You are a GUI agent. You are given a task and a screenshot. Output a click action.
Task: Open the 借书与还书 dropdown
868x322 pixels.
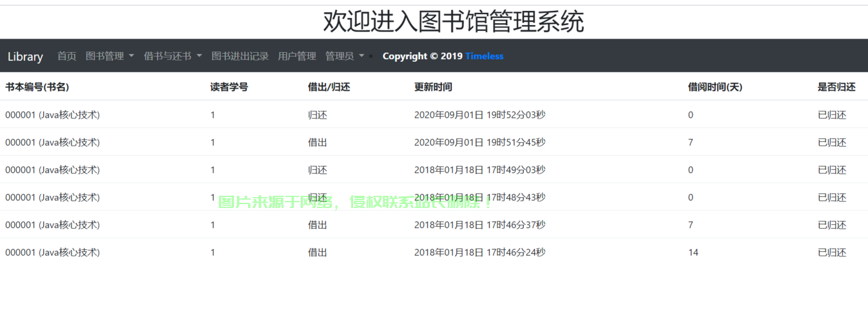pyautogui.click(x=172, y=56)
